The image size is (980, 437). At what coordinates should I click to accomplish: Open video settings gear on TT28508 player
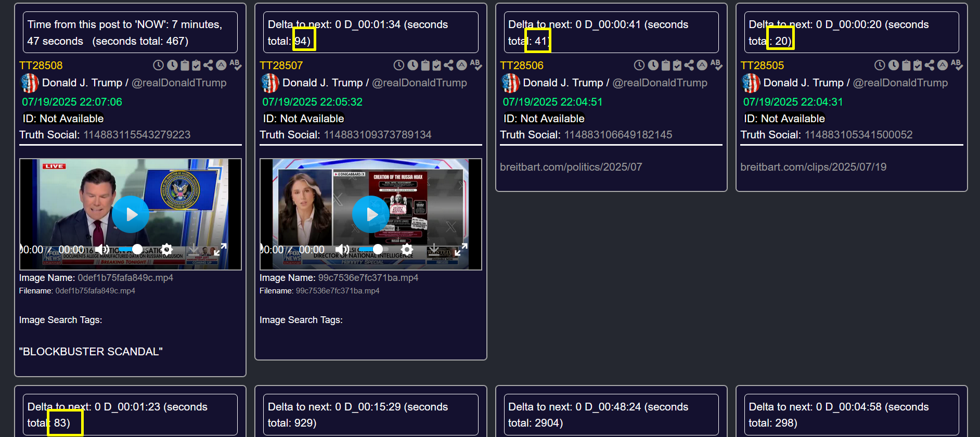click(x=166, y=249)
